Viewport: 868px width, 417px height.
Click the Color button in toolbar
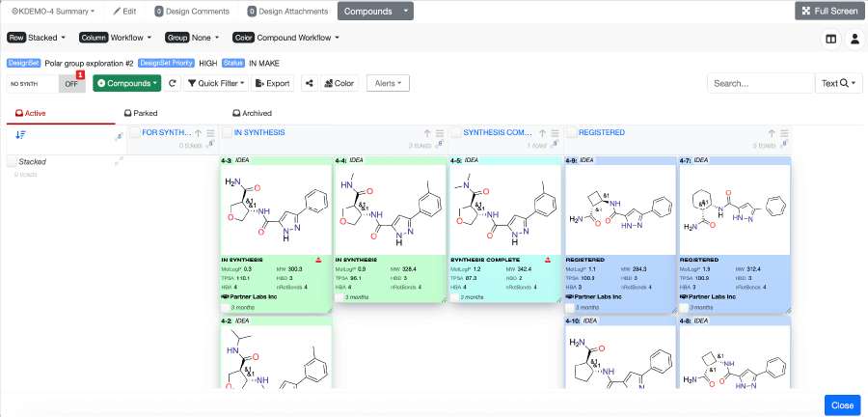339,83
